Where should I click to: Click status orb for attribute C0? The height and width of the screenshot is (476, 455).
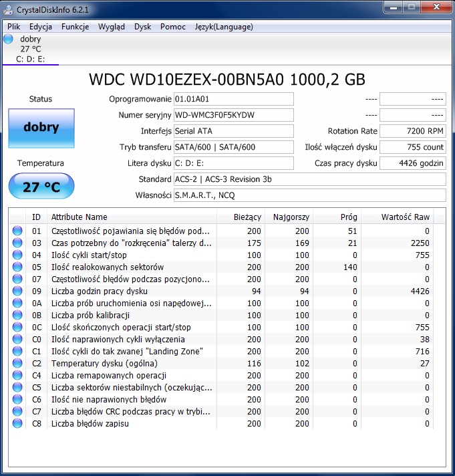(17, 339)
